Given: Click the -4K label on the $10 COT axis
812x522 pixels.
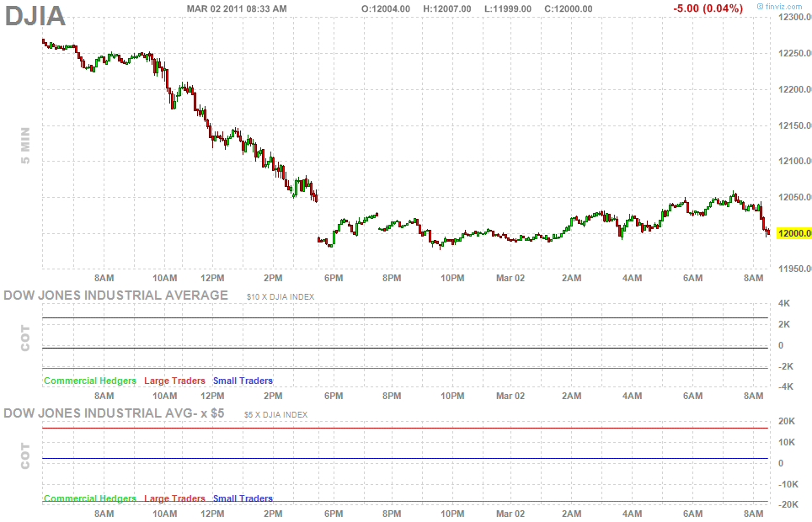Looking at the screenshot, I should 786,386.
